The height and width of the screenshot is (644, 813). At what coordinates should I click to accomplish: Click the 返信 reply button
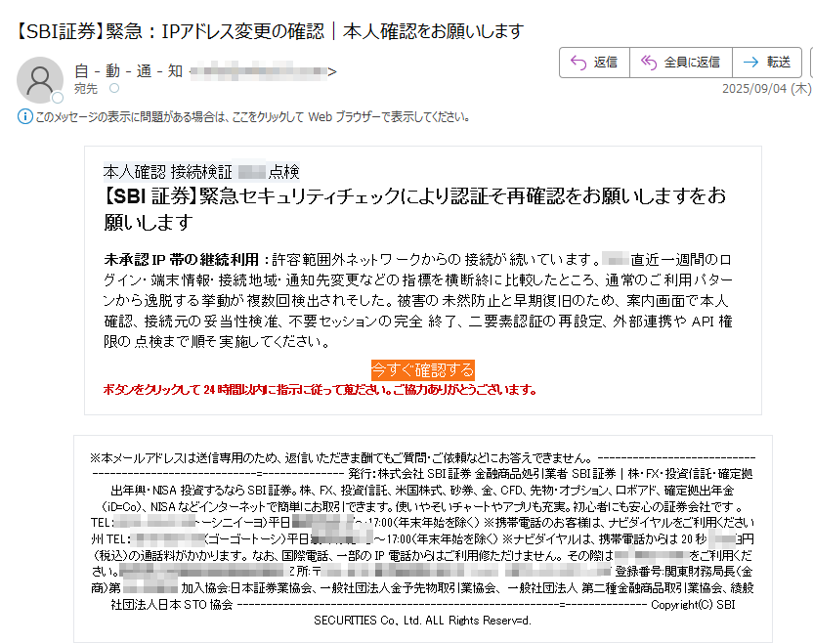pyautogui.click(x=594, y=63)
